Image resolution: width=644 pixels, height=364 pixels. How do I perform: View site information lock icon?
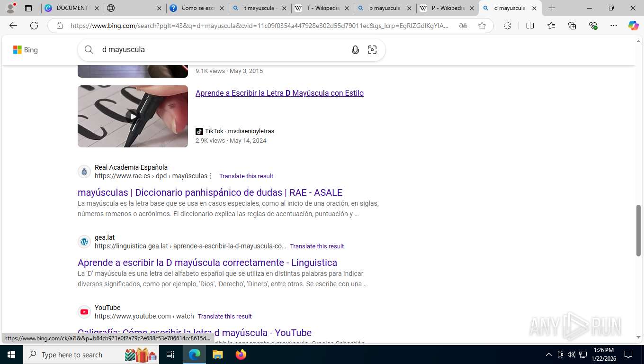(60, 26)
